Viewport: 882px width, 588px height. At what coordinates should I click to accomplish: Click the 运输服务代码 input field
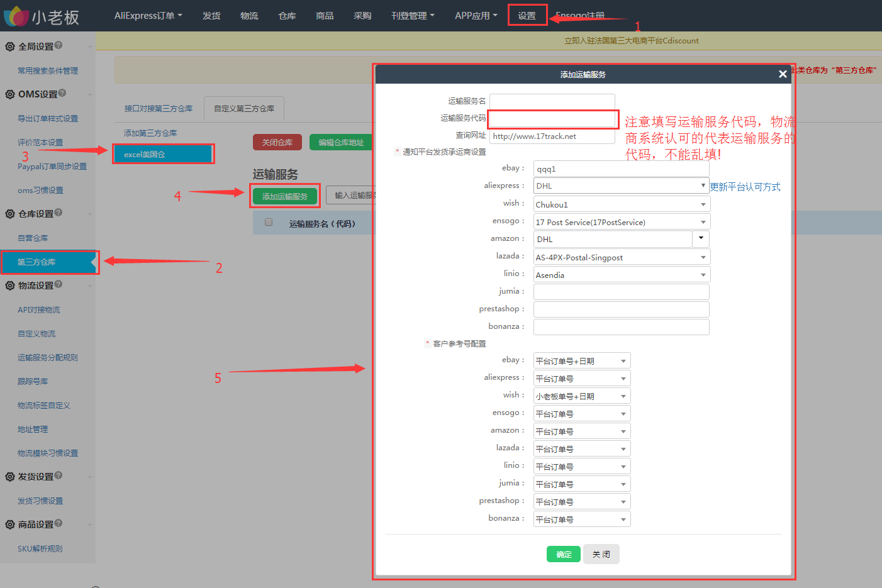(552, 118)
